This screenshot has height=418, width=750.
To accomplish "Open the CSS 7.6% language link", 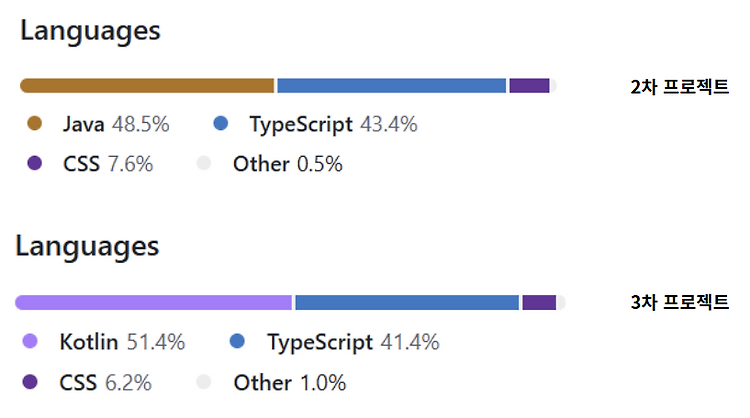I will [108, 164].
